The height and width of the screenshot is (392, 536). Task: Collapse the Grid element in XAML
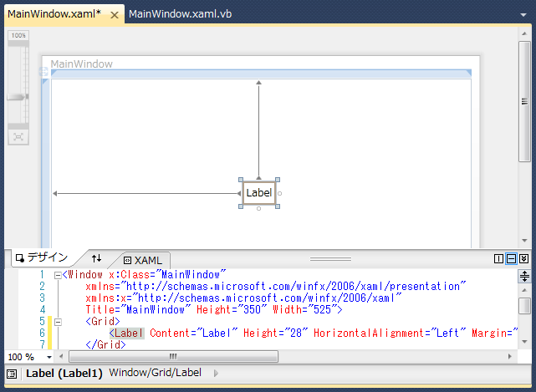tap(58, 322)
